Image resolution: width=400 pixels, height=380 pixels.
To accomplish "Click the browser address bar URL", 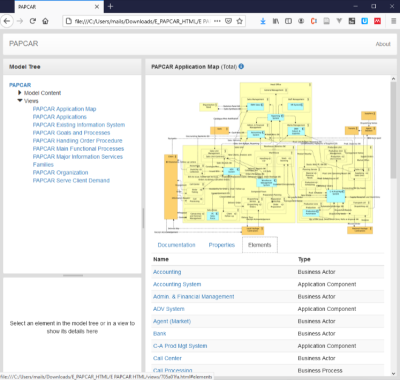I will click(142, 21).
